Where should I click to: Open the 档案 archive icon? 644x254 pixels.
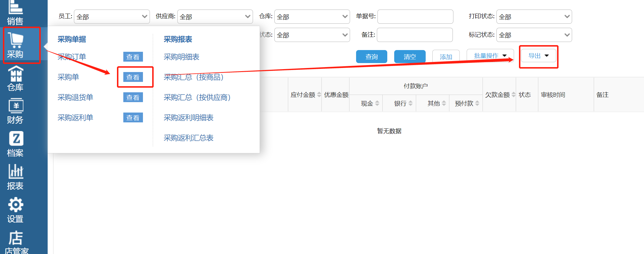coord(16,144)
